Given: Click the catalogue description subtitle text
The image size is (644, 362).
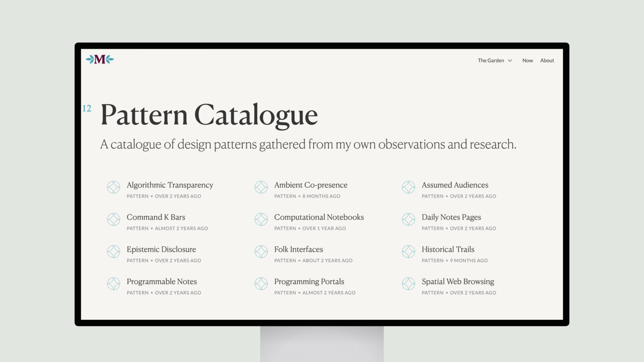Looking at the screenshot, I should (x=308, y=144).
